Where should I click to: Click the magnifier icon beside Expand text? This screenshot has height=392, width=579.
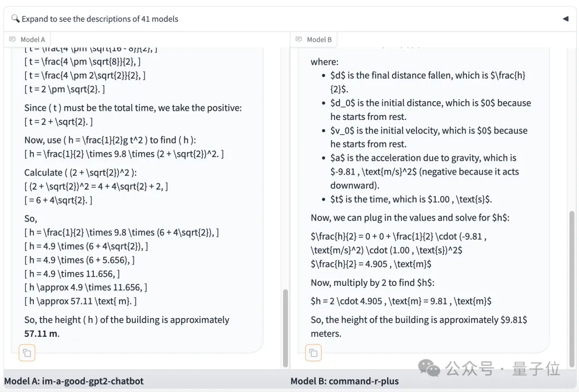(x=15, y=18)
